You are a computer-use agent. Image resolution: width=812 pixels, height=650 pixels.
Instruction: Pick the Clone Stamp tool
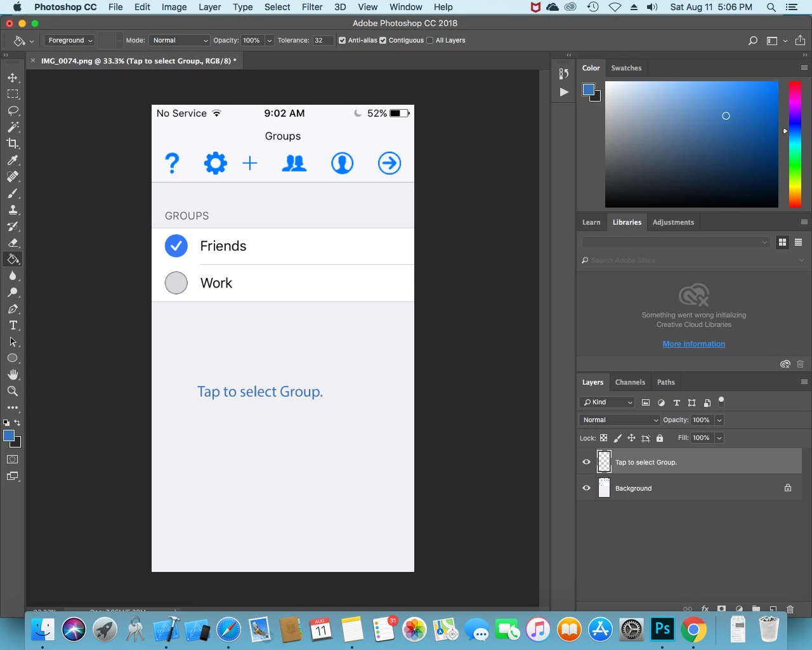13,209
